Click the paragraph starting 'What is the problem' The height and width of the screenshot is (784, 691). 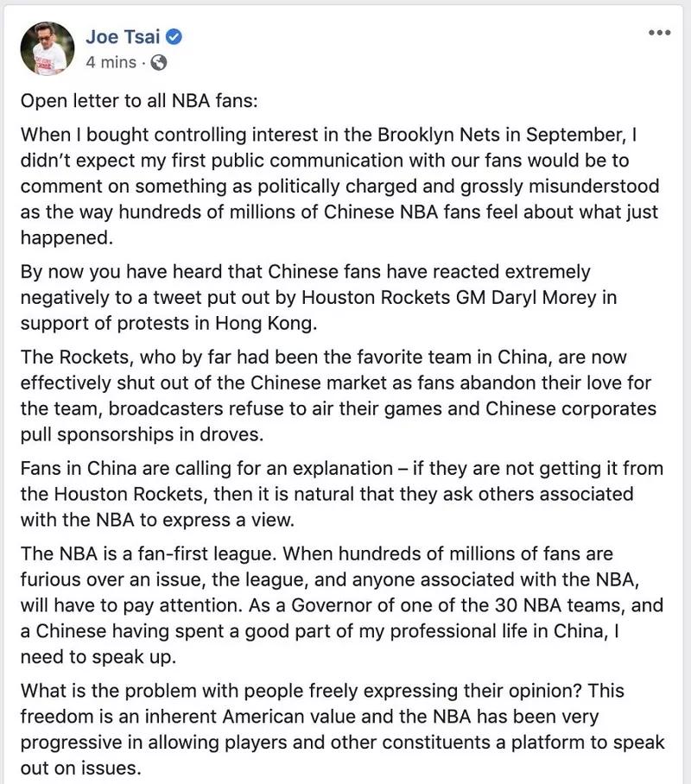342,730
